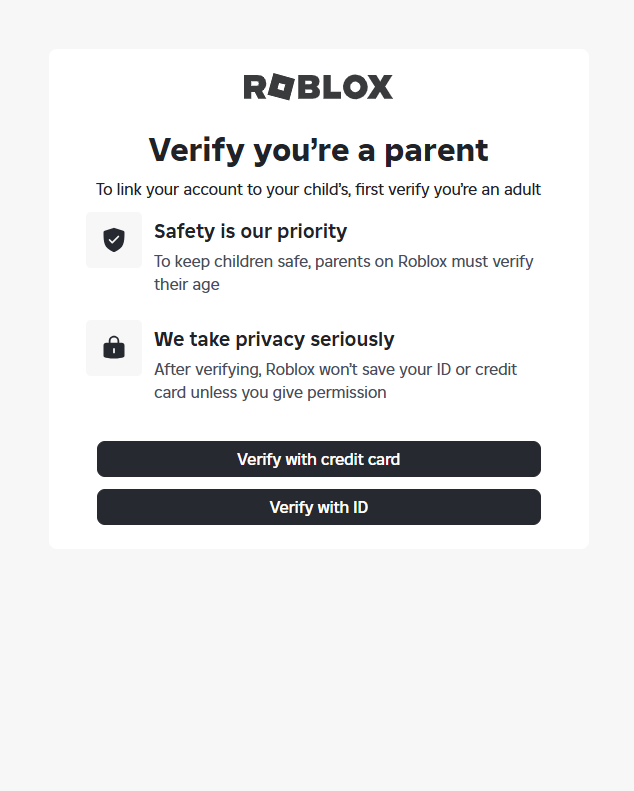Click the shield checkmark safety icon
The image size is (634, 791).
click(114, 240)
